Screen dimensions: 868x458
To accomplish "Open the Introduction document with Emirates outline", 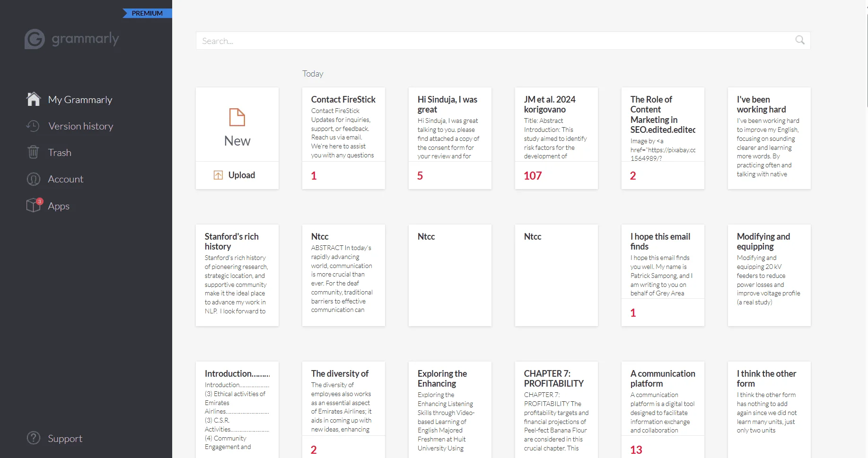I will pyautogui.click(x=237, y=410).
